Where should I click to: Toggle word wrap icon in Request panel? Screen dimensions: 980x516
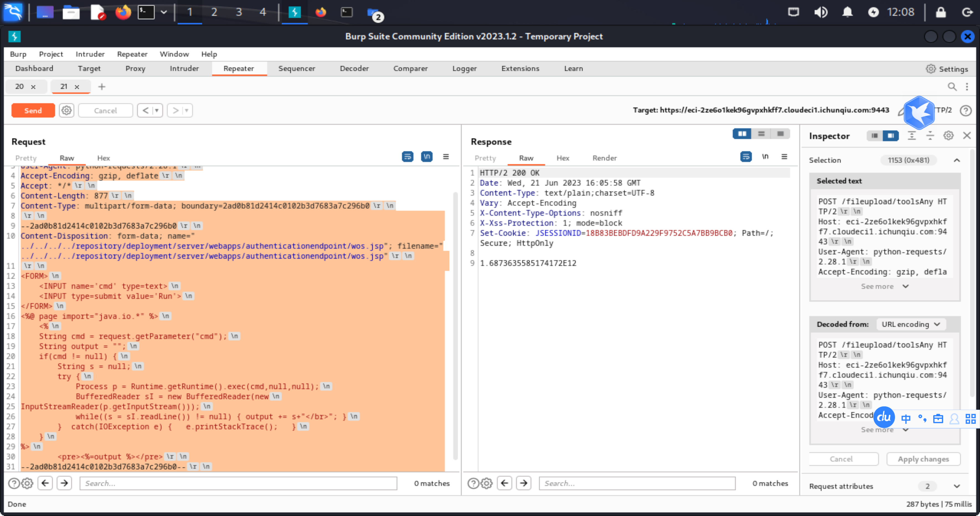click(x=408, y=156)
